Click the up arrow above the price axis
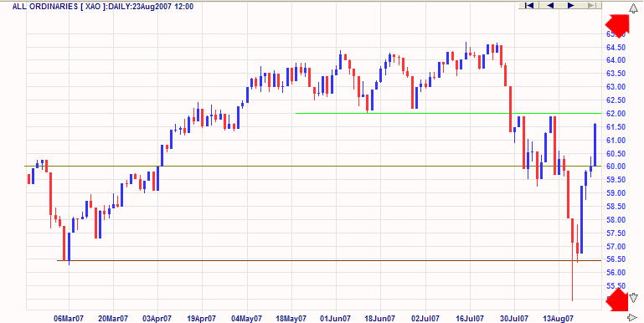 (x=633, y=8)
